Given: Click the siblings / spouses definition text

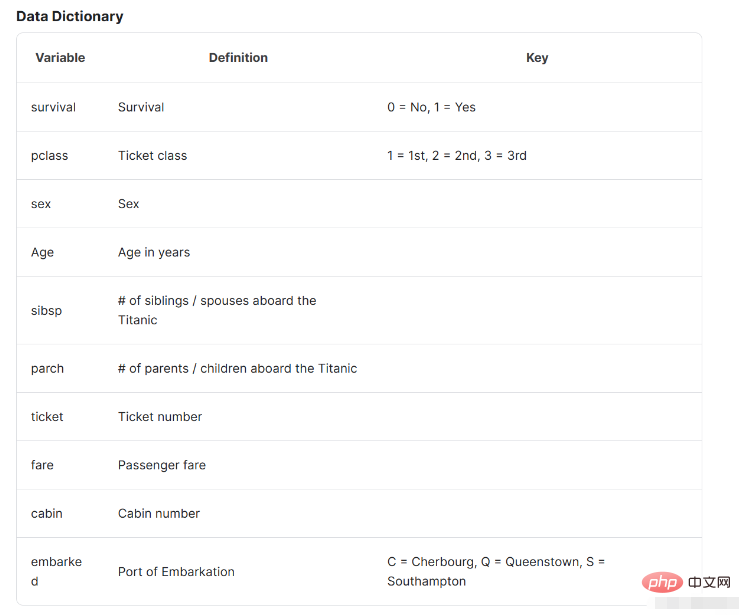Looking at the screenshot, I should click(217, 310).
